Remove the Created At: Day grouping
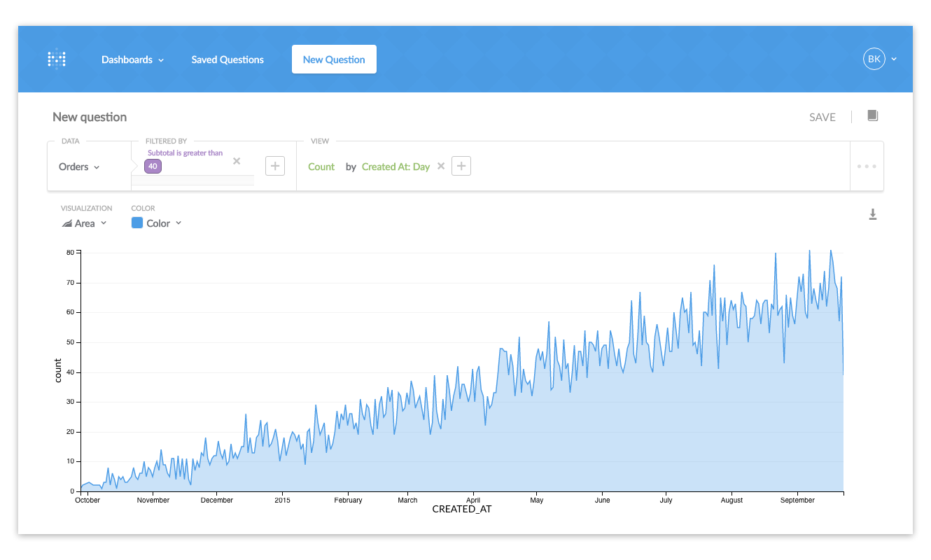The height and width of the screenshot is (560, 931). pyautogui.click(x=441, y=166)
